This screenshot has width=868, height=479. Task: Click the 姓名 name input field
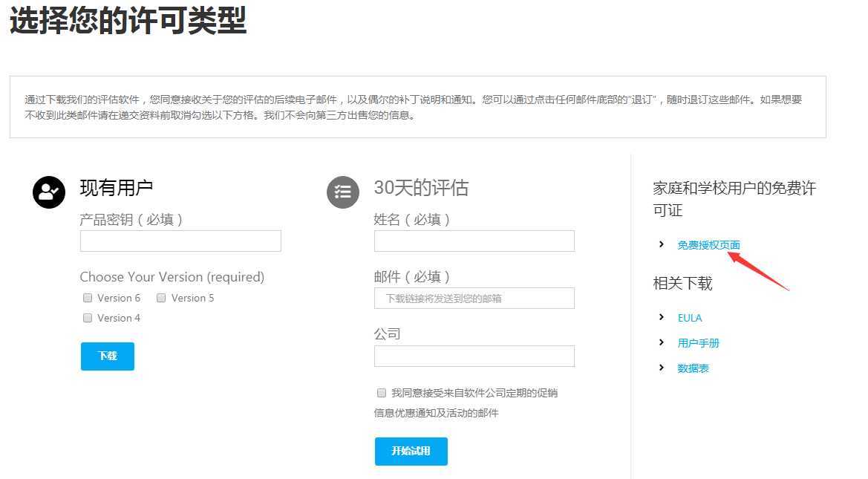coord(474,241)
